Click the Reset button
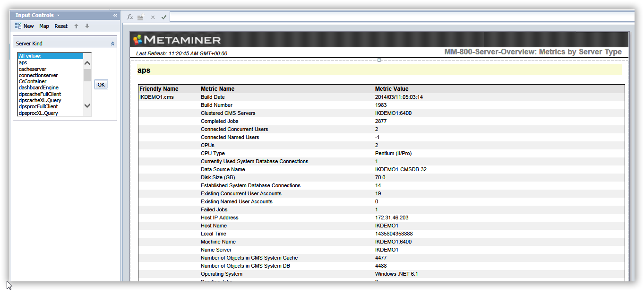 [61, 26]
